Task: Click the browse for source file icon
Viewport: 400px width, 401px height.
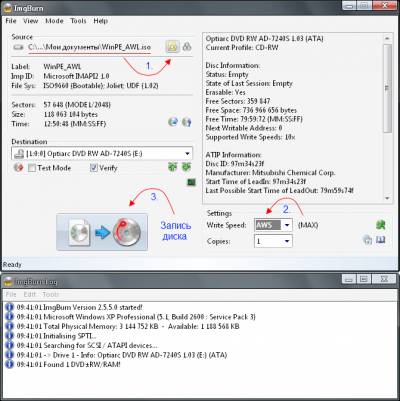Action: tap(172, 47)
